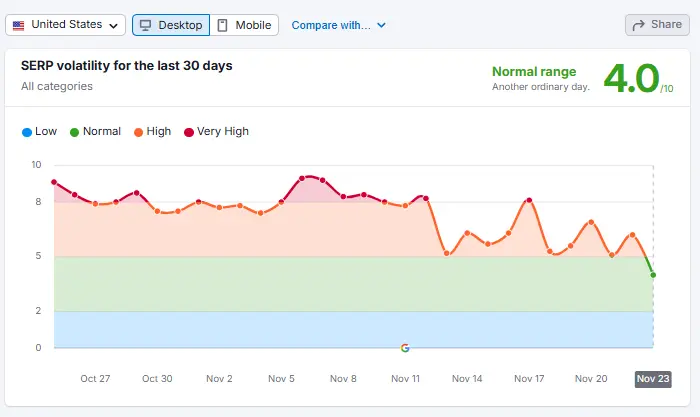Click the United States flag icon
The width and height of the screenshot is (700, 417).
point(18,25)
